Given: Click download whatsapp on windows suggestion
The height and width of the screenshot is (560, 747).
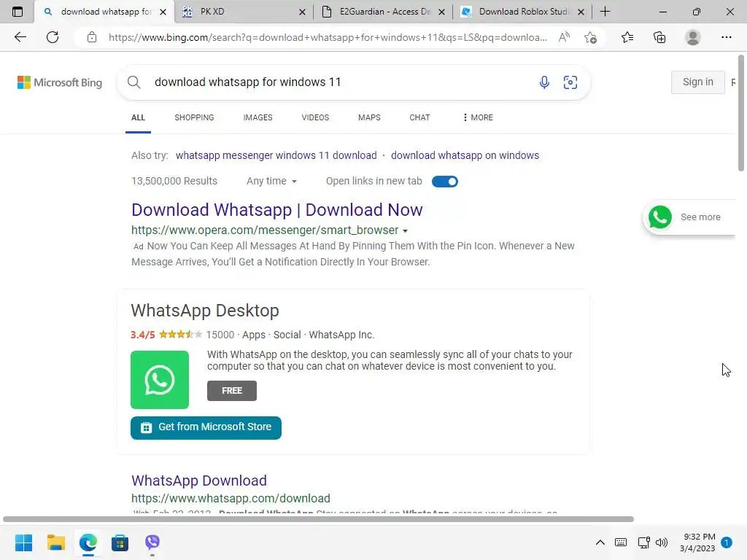Looking at the screenshot, I should point(465,155).
